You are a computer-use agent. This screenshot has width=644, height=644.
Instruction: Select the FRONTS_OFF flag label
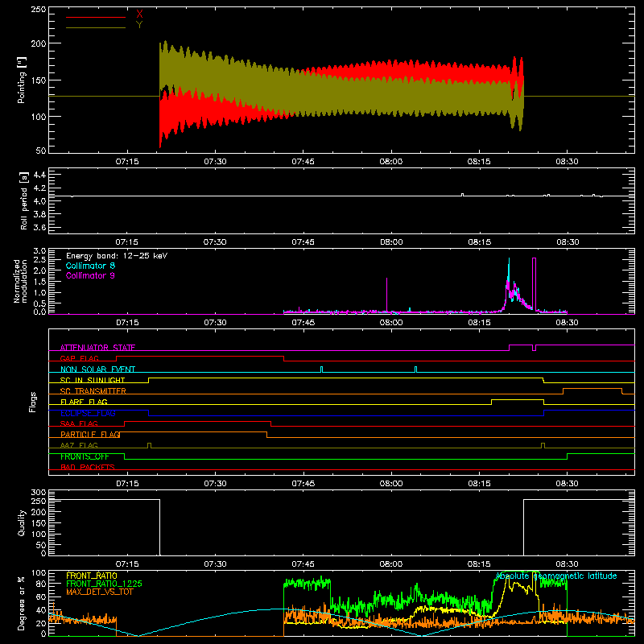point(85,456)
